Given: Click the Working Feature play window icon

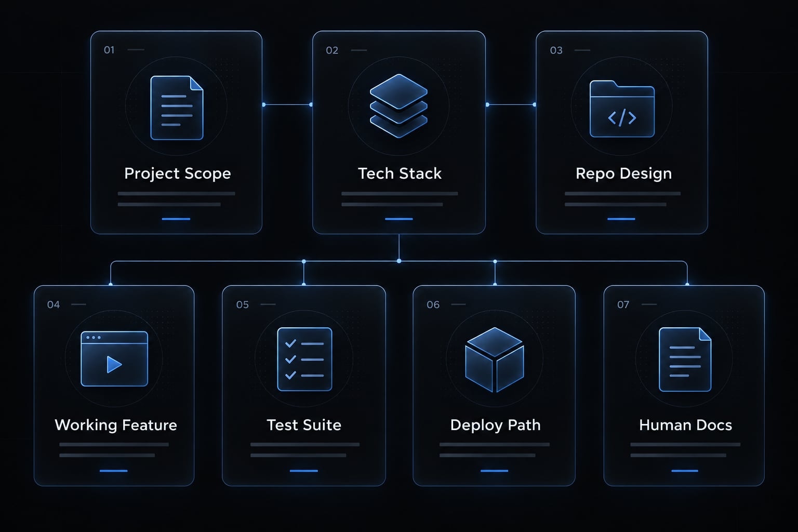Looking at the screenshot, I should [x=114, y=358].
